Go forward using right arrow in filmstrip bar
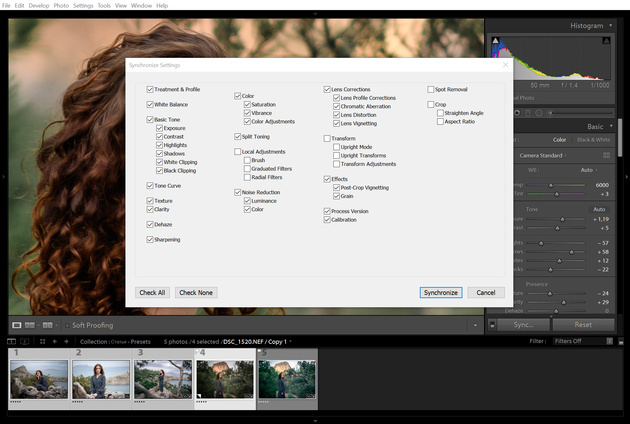The height and width of the screenshot is (424, 630). (x=66, y=342)
